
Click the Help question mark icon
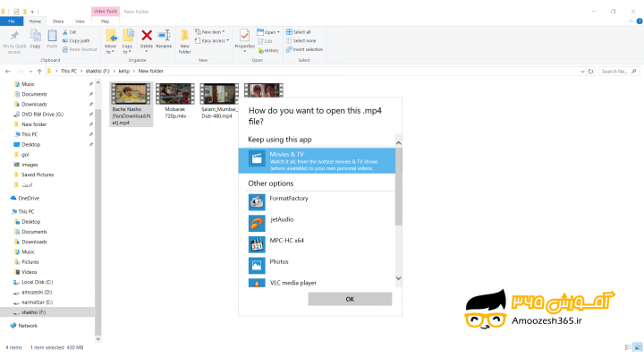pos(639,21)
